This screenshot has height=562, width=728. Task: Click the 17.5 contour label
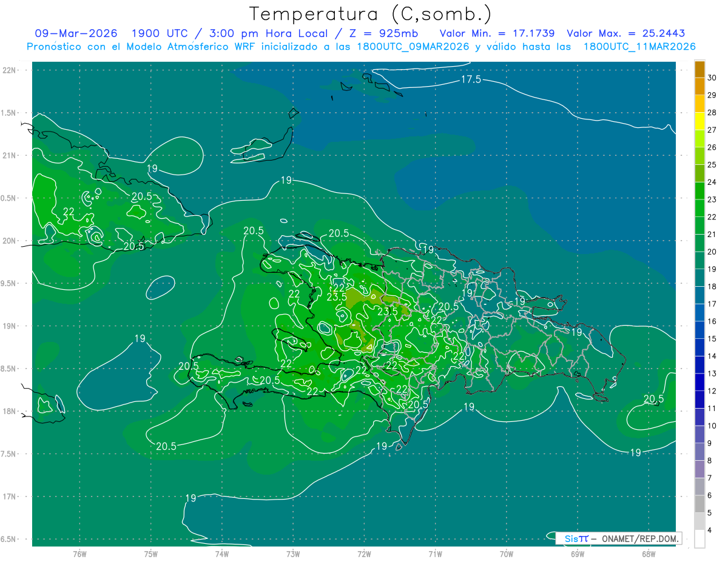[x=470, y=79]
